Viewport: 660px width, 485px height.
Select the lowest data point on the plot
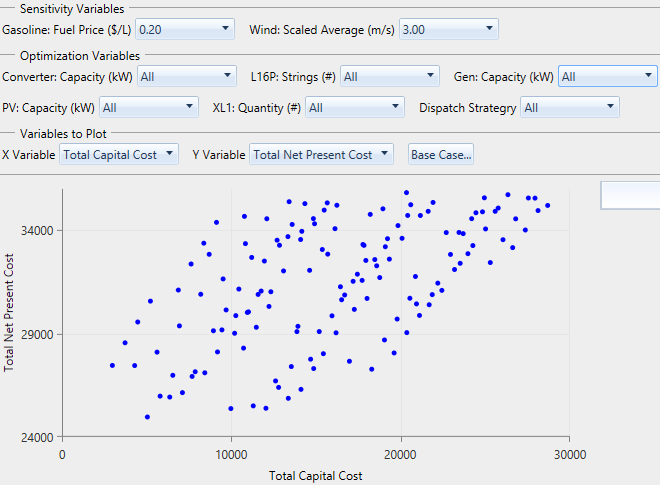[x=147, y=417]
